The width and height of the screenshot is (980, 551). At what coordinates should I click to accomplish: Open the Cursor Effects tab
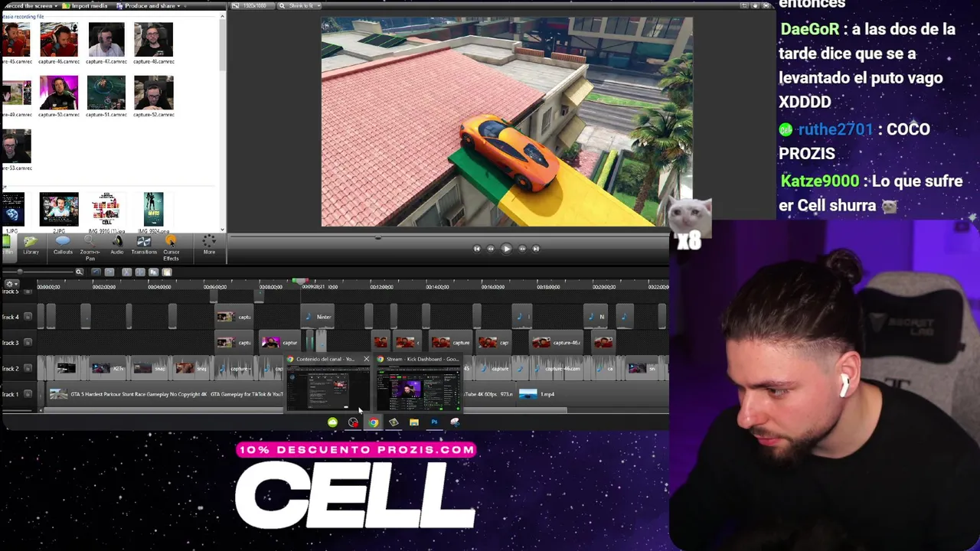tap(171, 247)
